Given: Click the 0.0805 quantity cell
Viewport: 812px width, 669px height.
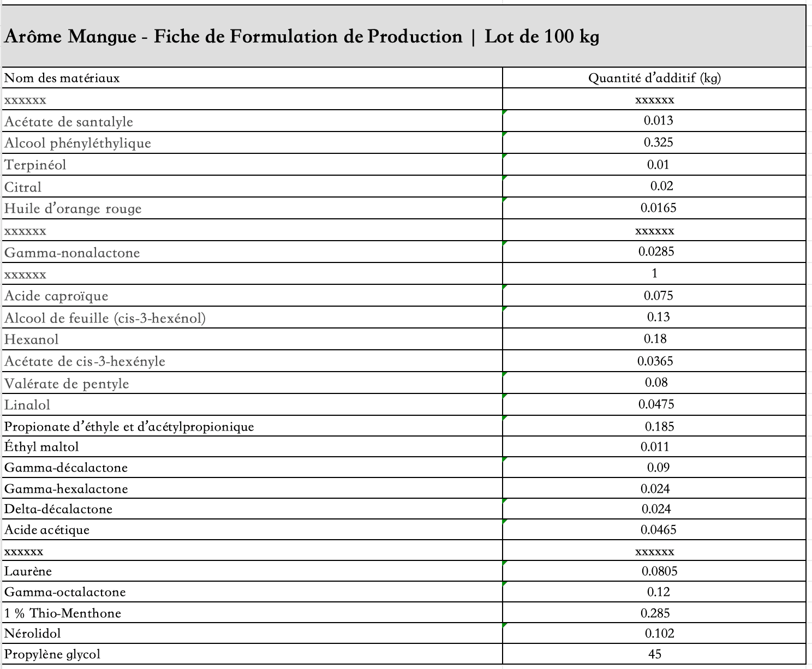Looking at the screenshot, I should 654,571.
